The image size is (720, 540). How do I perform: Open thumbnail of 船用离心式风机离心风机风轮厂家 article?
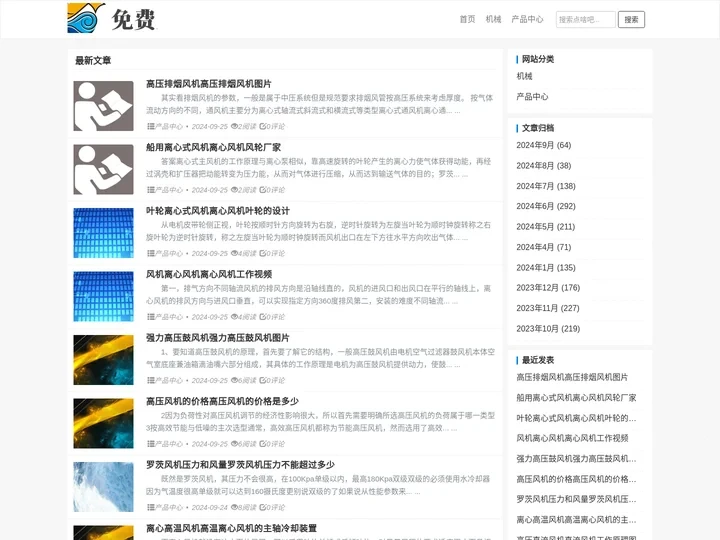(x=103, y=169)
